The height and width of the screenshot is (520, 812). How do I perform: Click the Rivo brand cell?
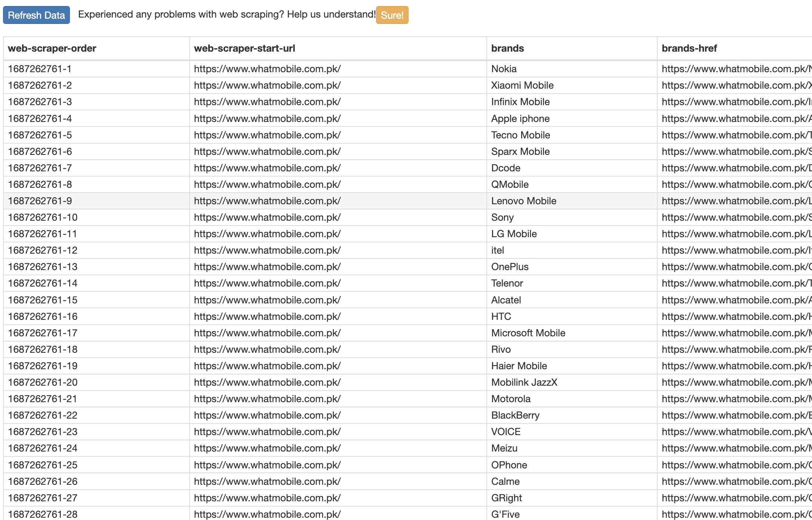[x=572, y=349]
